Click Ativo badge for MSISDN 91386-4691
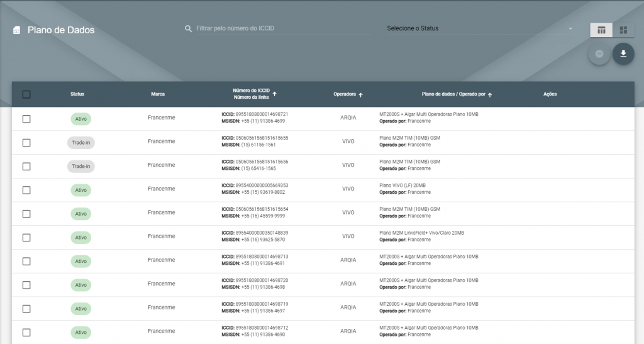 (81, 261)
